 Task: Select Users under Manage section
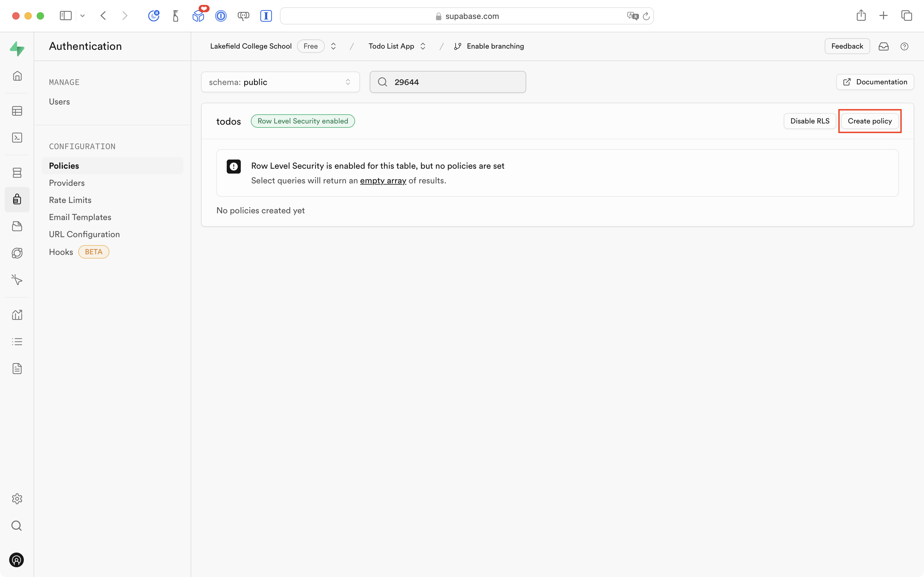pyautogui.click(x=59, y=101)
